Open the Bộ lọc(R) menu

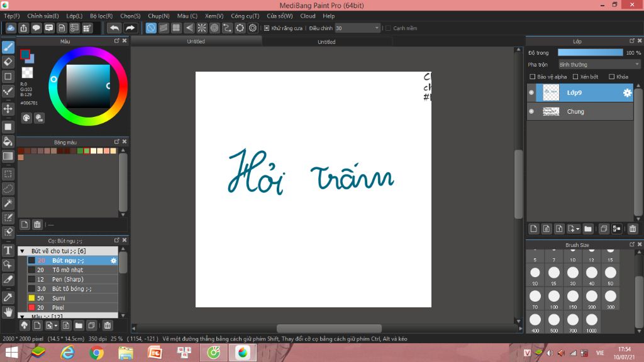101,16
